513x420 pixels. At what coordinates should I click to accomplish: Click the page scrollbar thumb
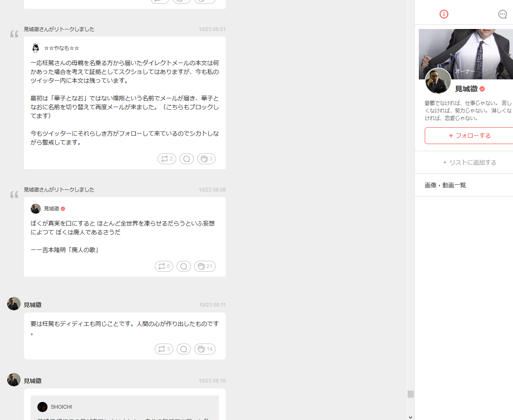tap(410, 394)
